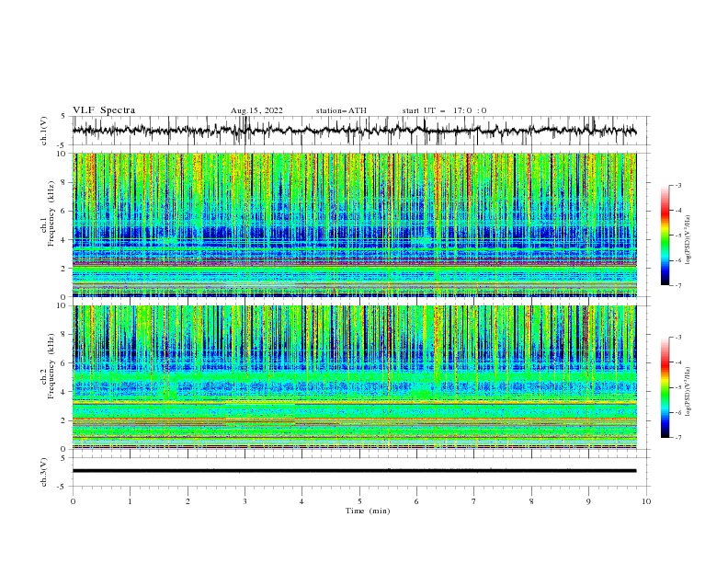Click the ch.1 waveform trace plot

[361, 131]
